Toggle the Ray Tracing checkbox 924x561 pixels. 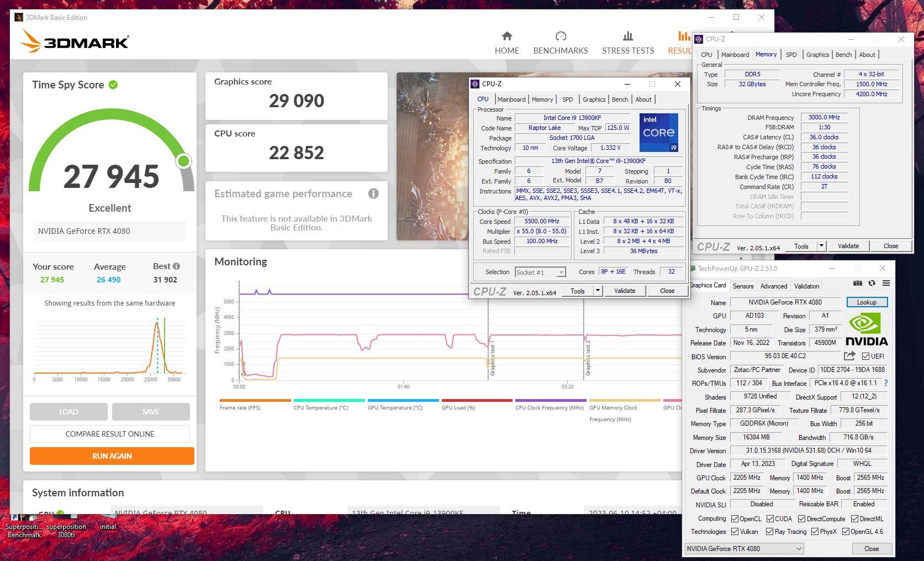click(x=769, y=532)
